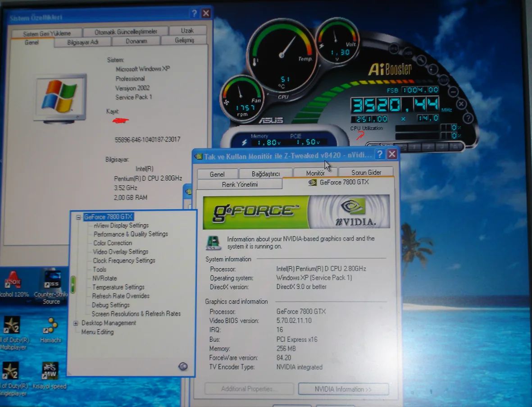Open Screen Resolutions & Refresh Rates
532x407 pixels.
[x=136, y=314]
